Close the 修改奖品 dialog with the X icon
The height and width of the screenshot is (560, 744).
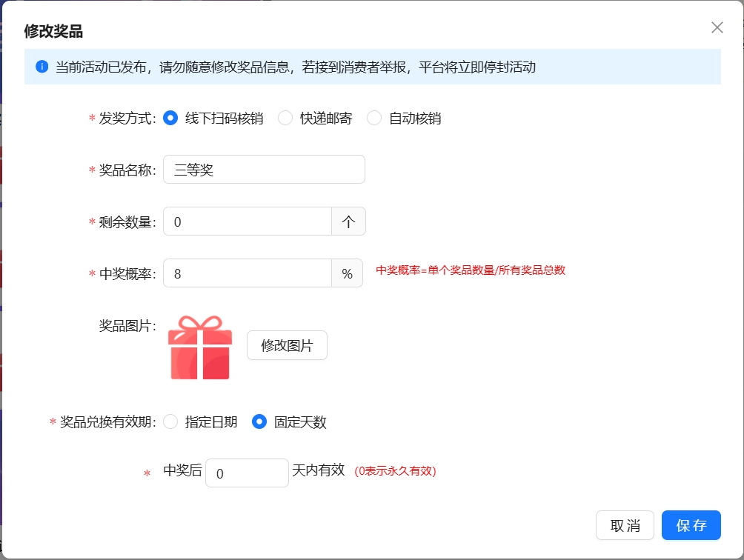(717, 27)
